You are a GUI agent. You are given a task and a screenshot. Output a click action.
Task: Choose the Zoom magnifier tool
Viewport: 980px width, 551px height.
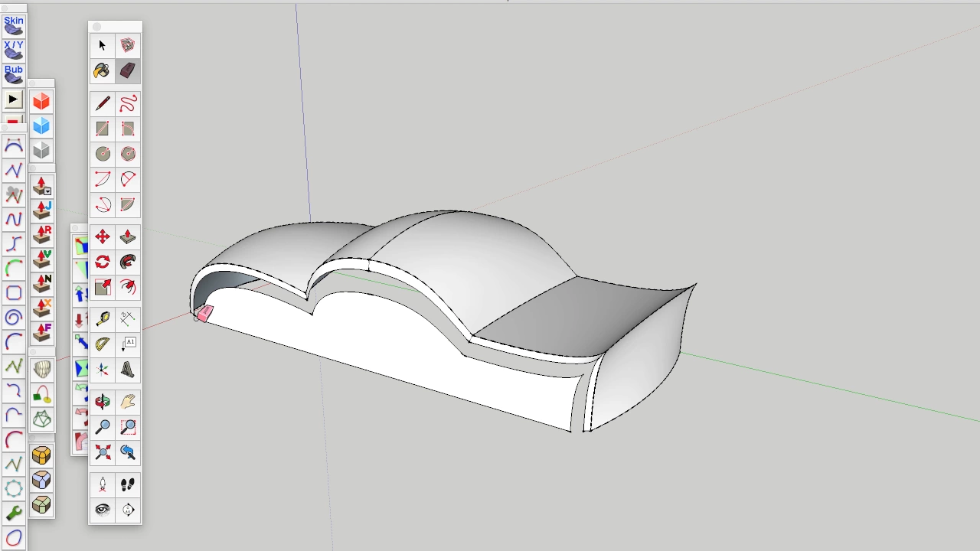tap(103, 427)
